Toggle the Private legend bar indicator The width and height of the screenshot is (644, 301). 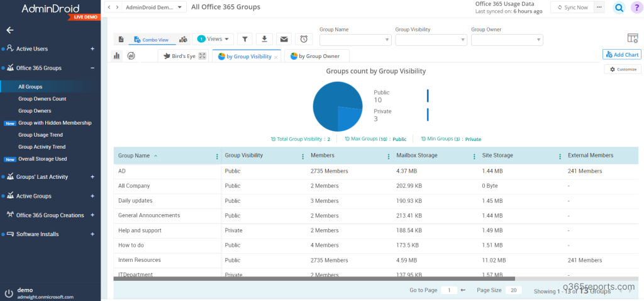tap(428, 115)
